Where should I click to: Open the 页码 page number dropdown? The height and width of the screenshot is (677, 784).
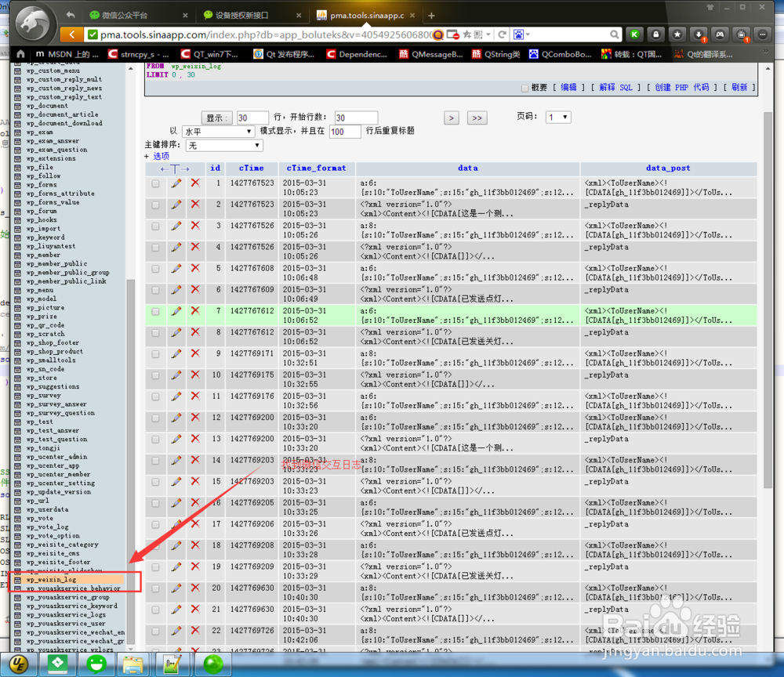click(558, 117)
